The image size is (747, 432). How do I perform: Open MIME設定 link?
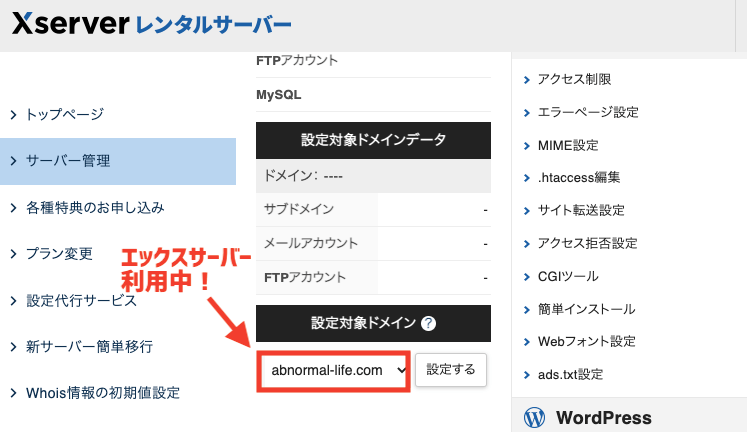[568, 145]
